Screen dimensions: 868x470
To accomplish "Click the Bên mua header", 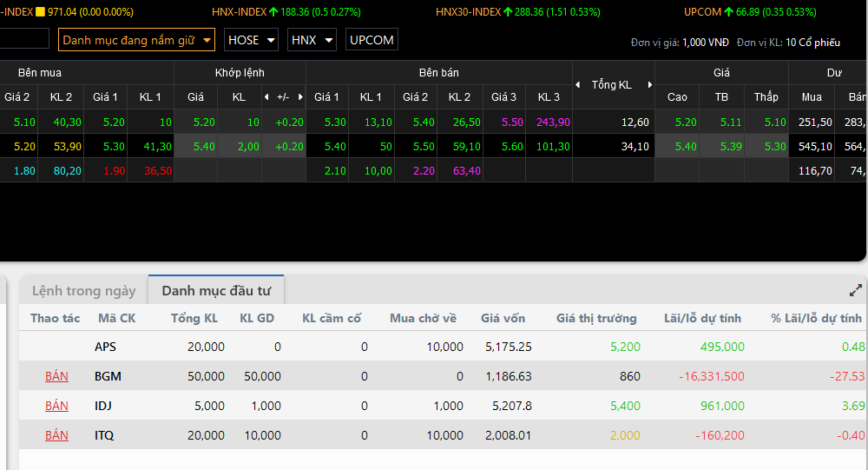I will (40, 73).
